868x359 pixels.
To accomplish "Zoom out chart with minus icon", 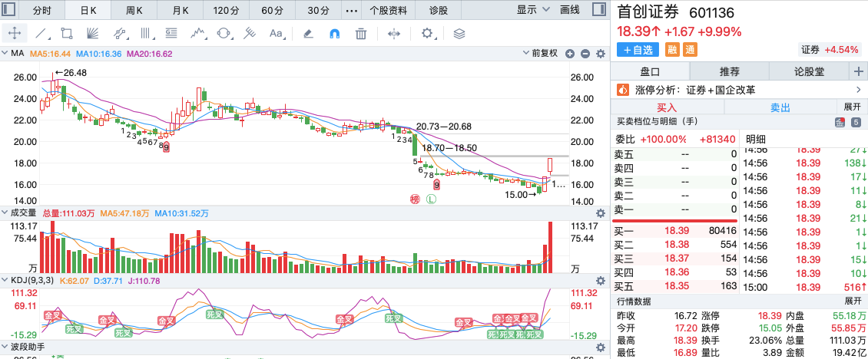I will coord(585,54).
